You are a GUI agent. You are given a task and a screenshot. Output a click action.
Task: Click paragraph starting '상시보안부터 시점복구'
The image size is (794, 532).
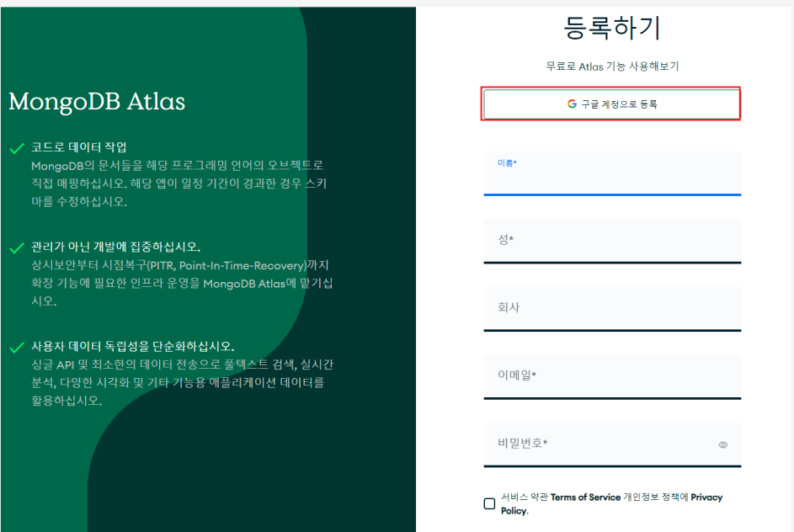pos(182,283)
